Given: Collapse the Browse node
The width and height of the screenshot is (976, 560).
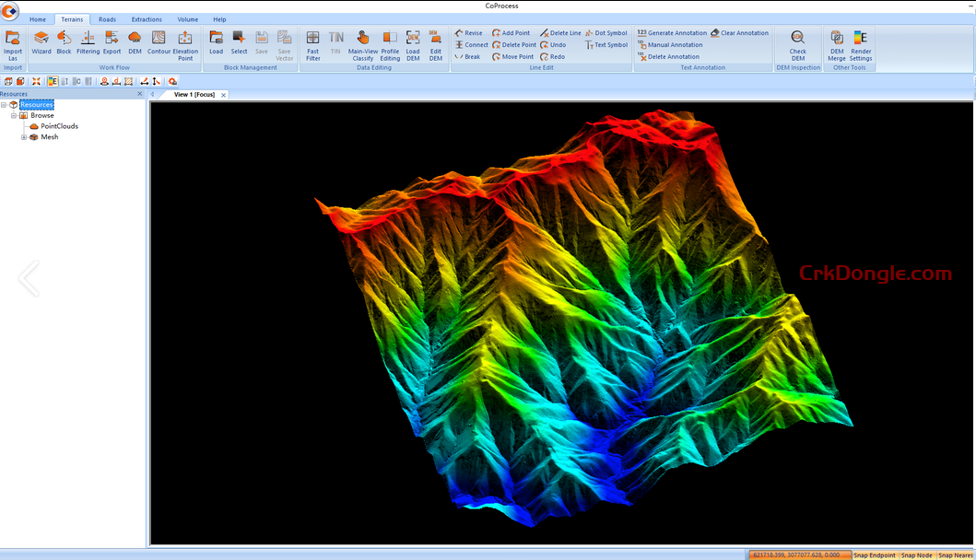Looking at the screenshot, I should 14,115.
